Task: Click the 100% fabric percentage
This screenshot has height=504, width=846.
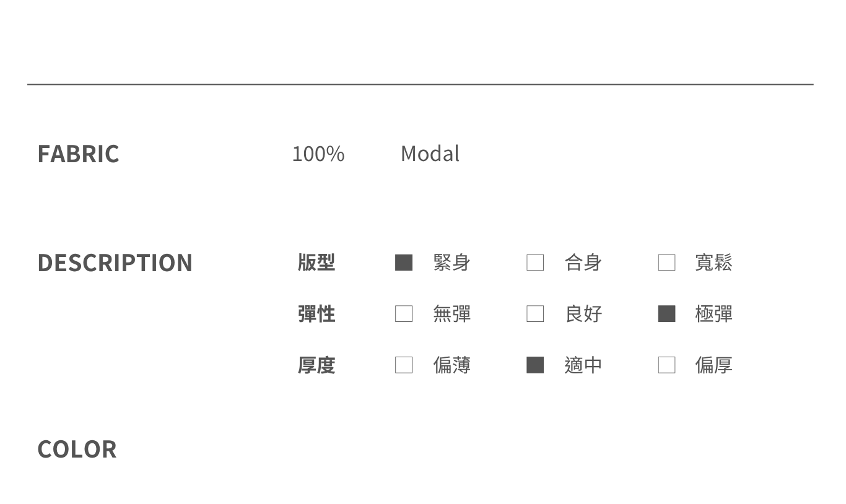Action: coord(318,154)
